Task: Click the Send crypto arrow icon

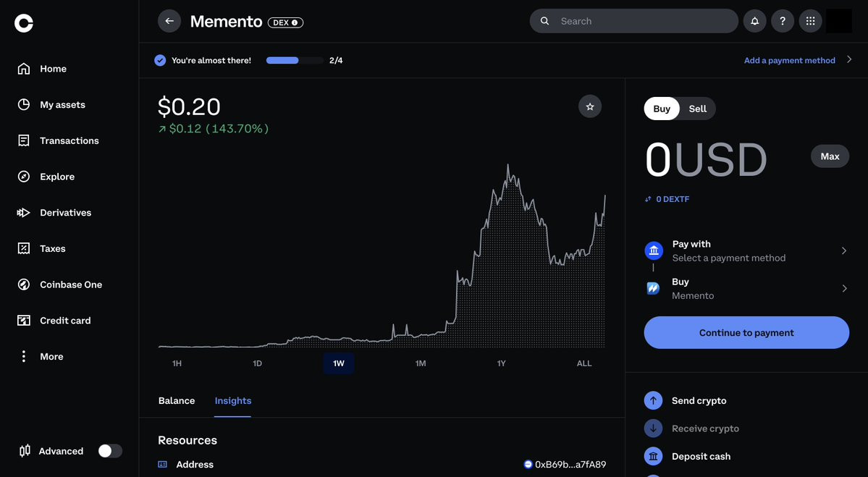Action: click(x=653, y=400)
